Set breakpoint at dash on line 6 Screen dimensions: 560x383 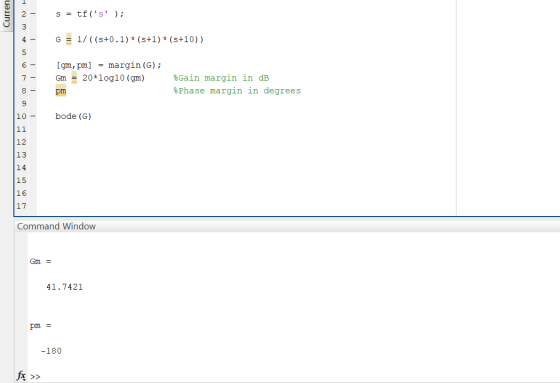[33, 65]
